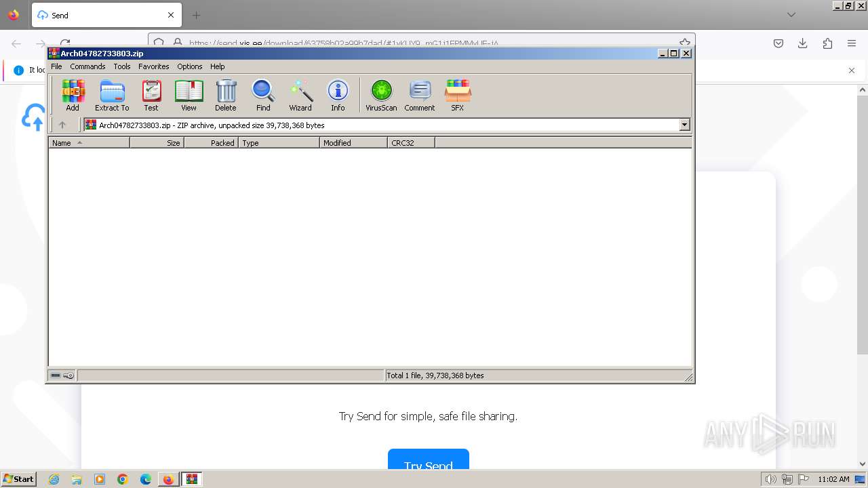Open the Find magnifier tool
The image size is (868, 488).
coord(263,95)
